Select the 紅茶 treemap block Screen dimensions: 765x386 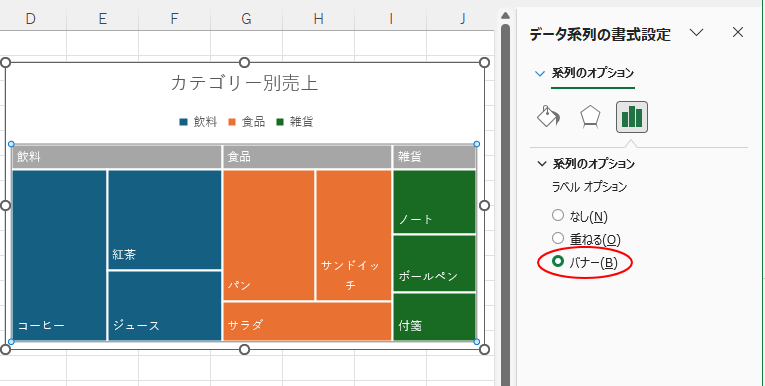point(165,220)
